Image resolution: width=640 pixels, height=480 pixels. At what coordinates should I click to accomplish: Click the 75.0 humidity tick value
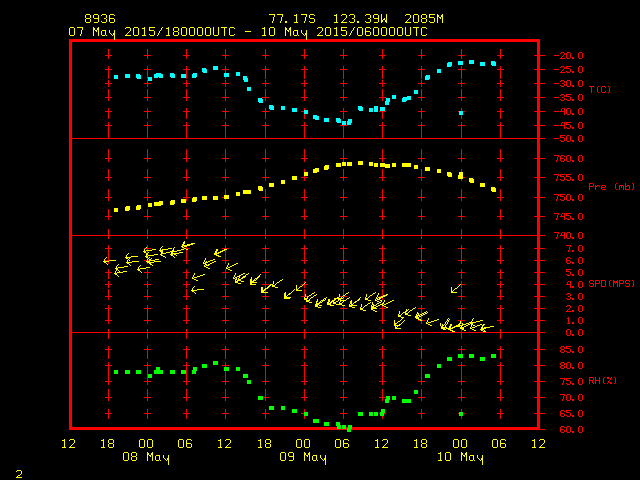pyautogui.click(x=571, y=382)
